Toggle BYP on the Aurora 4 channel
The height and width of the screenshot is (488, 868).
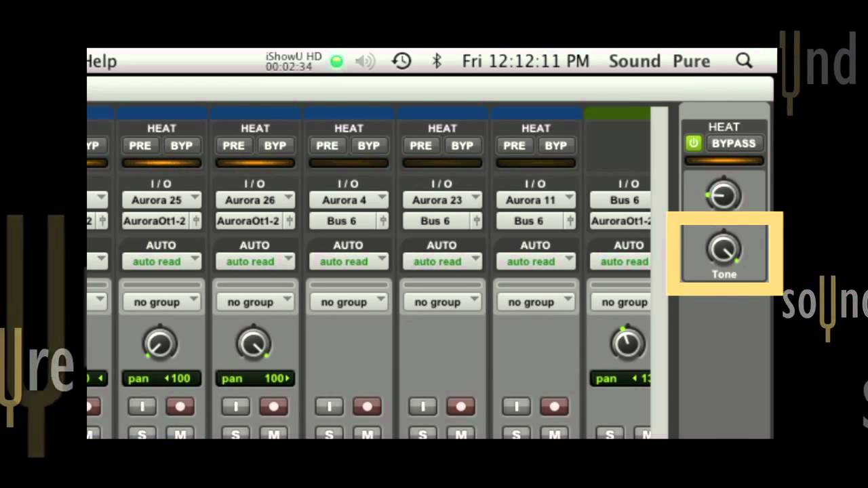(368, 145)
